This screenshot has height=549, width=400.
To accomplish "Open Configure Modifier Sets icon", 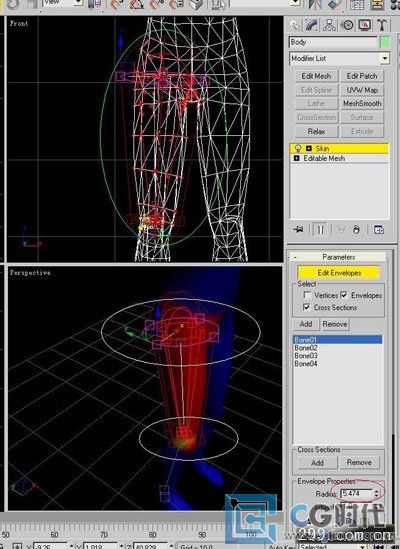I will [379, 230].
